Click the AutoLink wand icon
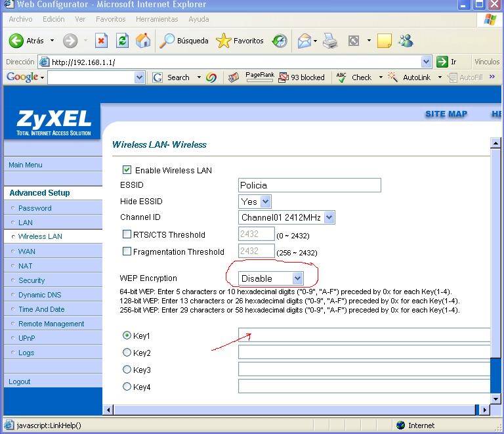The image size is (504, 434). tap(392, 77)
